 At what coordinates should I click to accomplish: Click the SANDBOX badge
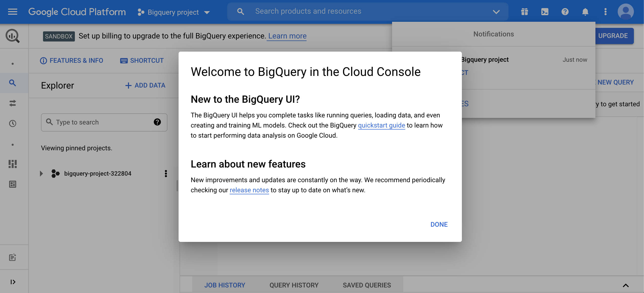point(59,36)
